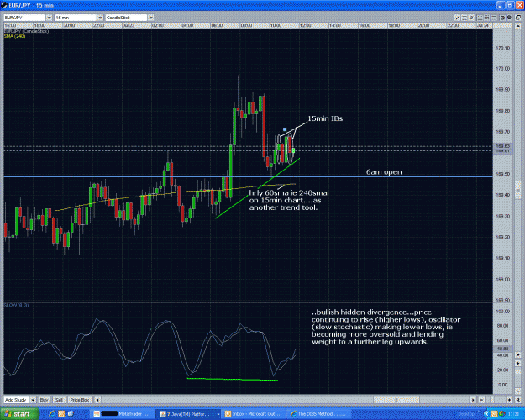
Task: Click the 15min IBs annotation text
Action: click(325, 118)
